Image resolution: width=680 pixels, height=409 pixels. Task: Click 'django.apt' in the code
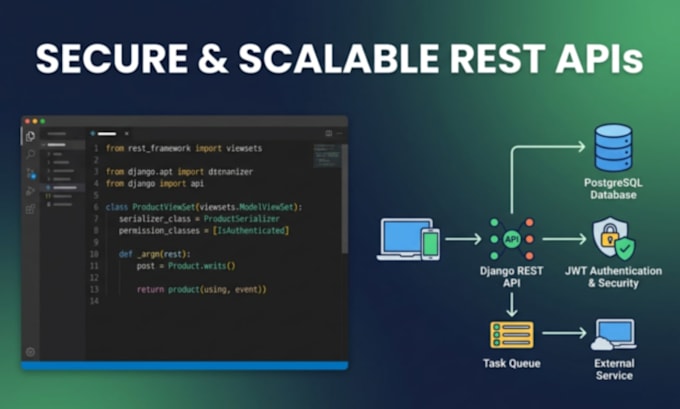coord(150,172)
